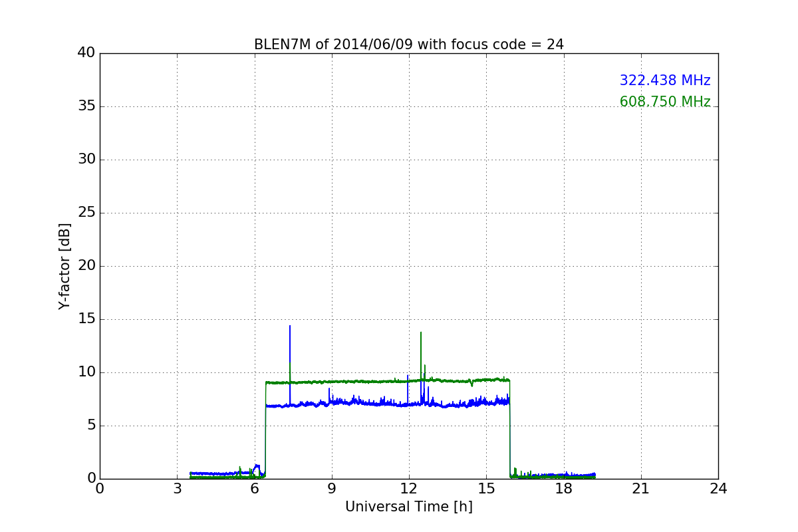Click x-axis tick label 21
798x532 pixels.
[x=641, y=489]
